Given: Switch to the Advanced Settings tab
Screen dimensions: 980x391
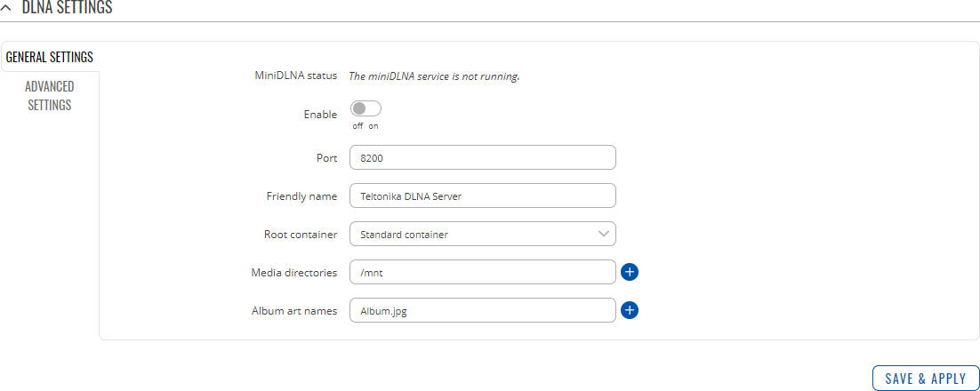Looking at the screenshot, I should click(x=50, y=96).
